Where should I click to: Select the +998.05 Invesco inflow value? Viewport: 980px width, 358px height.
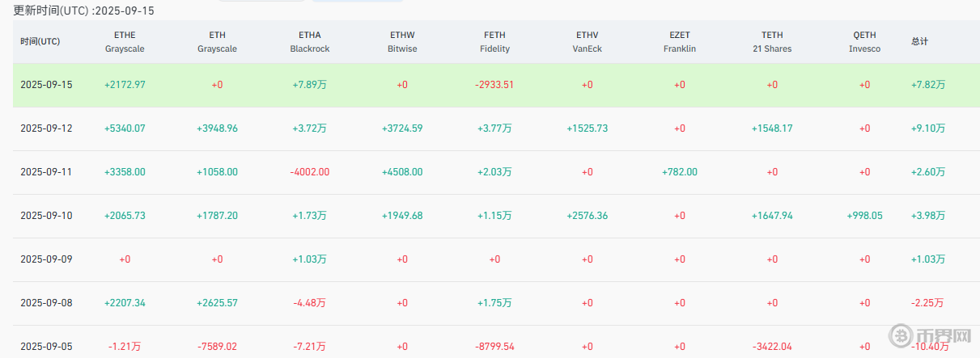[x=864, y=216]
